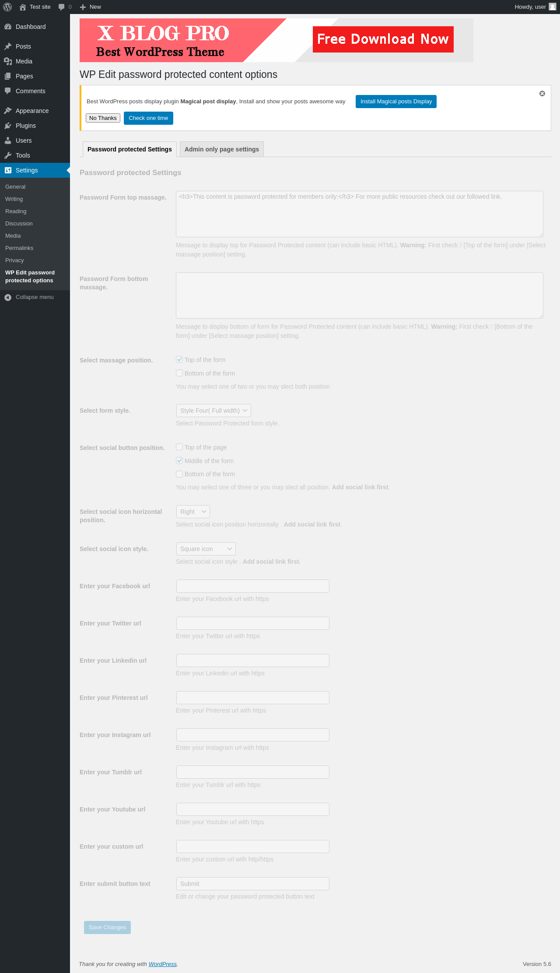Click the Save Changes button
560x973 pixels.
(107, 927)
